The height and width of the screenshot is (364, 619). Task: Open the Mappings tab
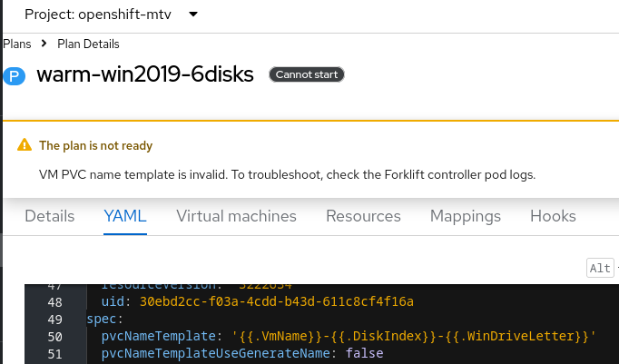coord(465,216)
